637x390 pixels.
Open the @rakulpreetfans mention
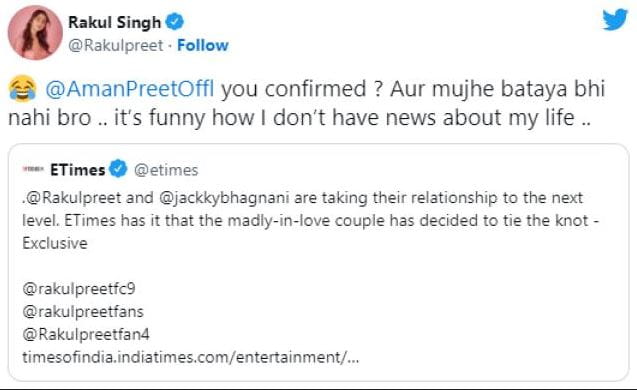point(83,312)
